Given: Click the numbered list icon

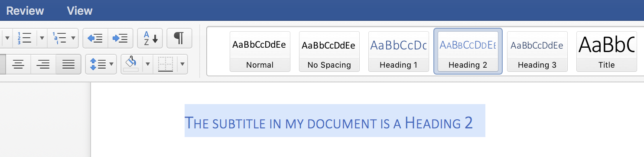Looking at the screenshot, I should click(24, 38).
